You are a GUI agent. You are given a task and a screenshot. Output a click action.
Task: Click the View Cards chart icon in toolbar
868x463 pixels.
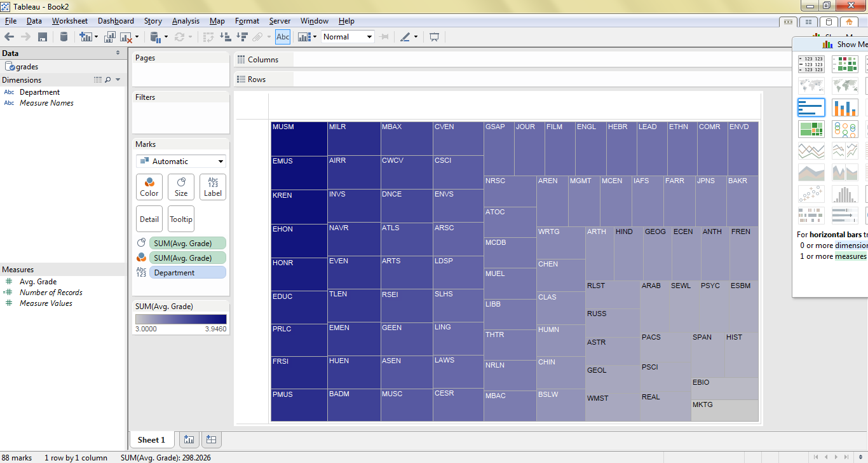[x=304, y=37]
